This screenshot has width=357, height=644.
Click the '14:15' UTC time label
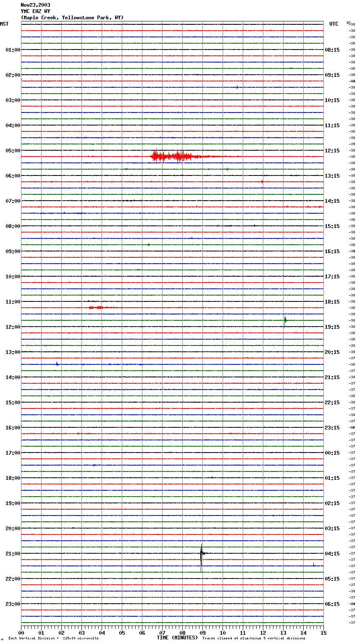click(x=332, y=201)
